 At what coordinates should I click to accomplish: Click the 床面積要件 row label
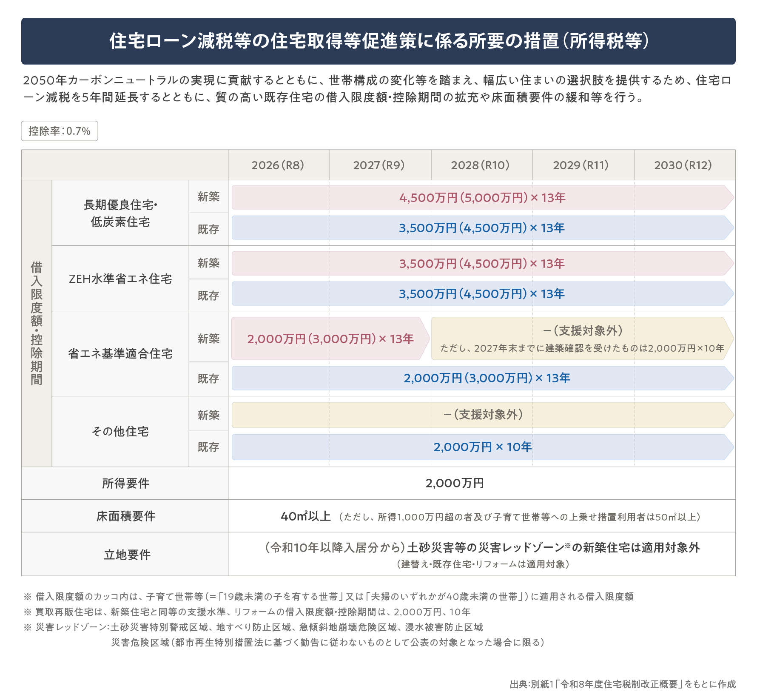125,516
